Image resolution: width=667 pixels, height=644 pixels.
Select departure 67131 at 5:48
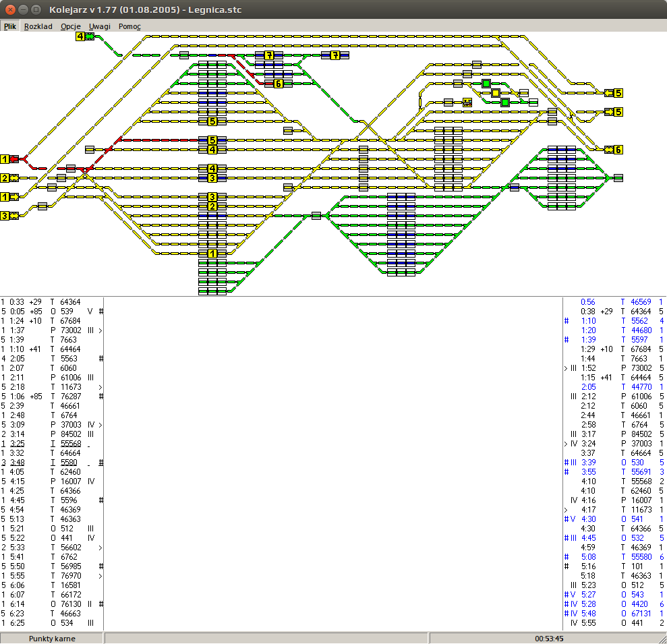pos(614,614)
